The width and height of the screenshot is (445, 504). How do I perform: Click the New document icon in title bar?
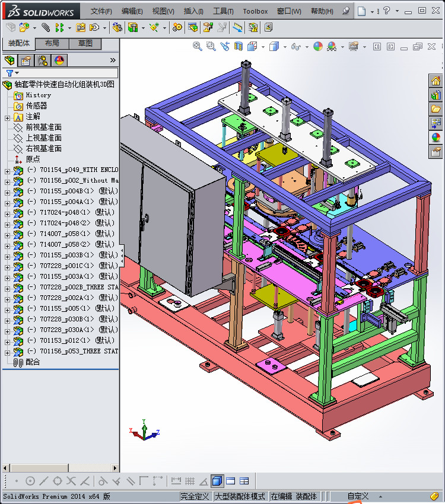[x=362, y=11]
